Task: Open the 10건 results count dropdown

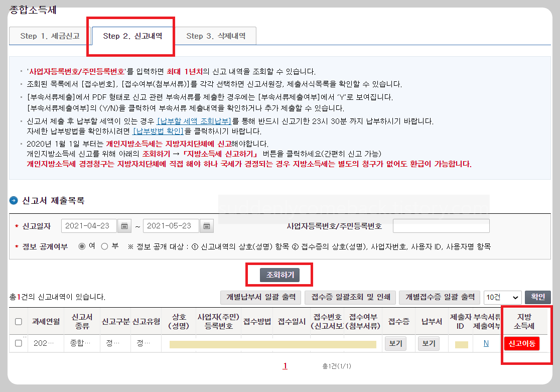Action: pos(502,297)
